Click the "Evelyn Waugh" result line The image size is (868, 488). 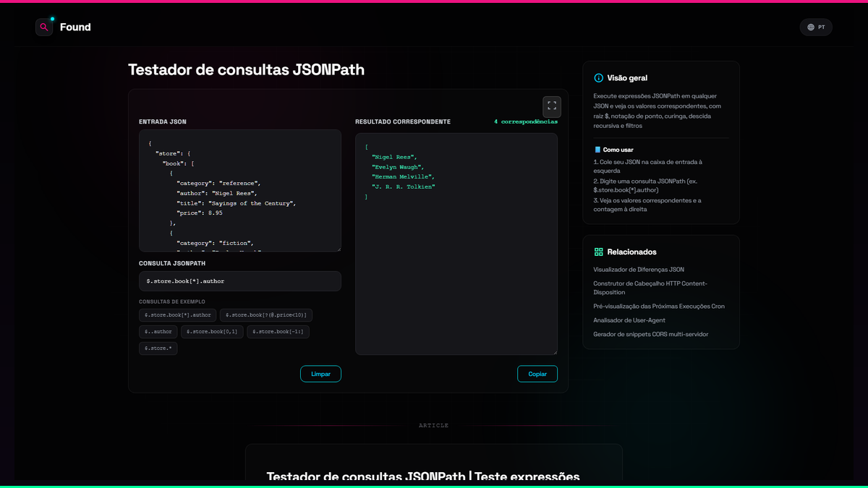click(398, 167)
